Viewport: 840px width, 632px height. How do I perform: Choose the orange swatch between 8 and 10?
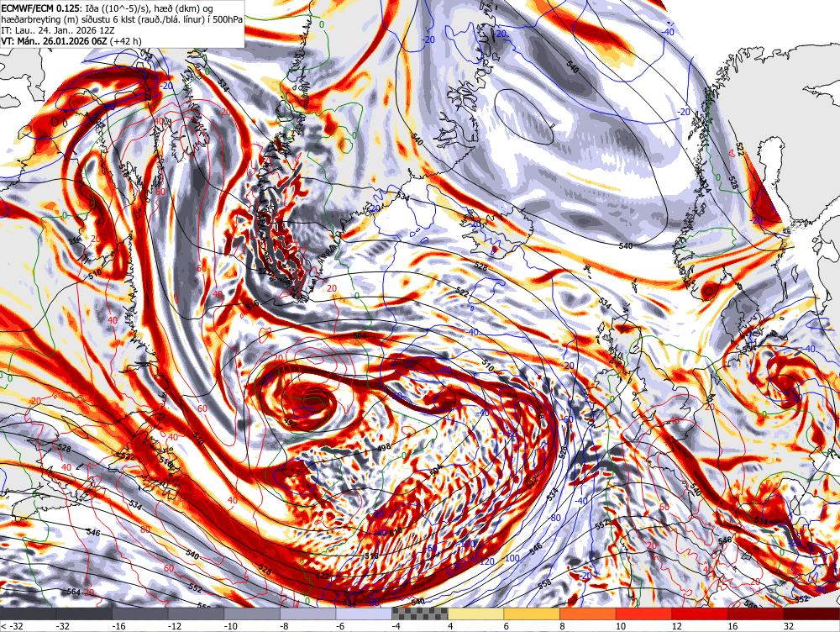(588, 614)
